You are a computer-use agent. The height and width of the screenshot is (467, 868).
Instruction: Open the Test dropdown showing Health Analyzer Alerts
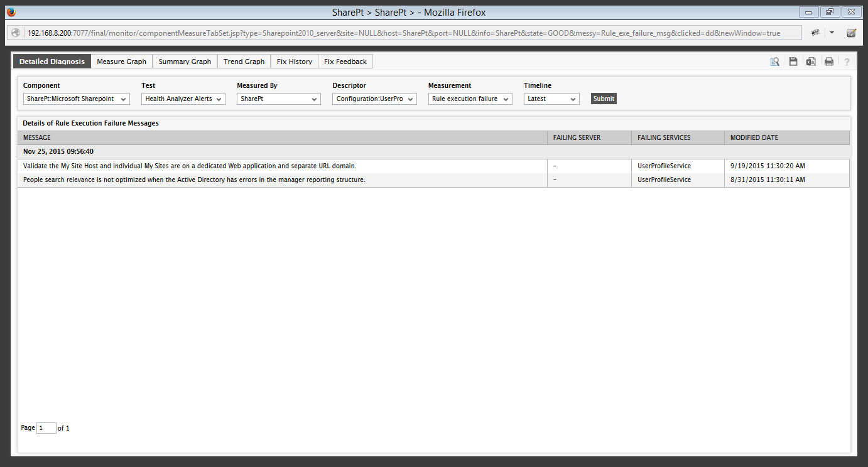pos(183,99)
